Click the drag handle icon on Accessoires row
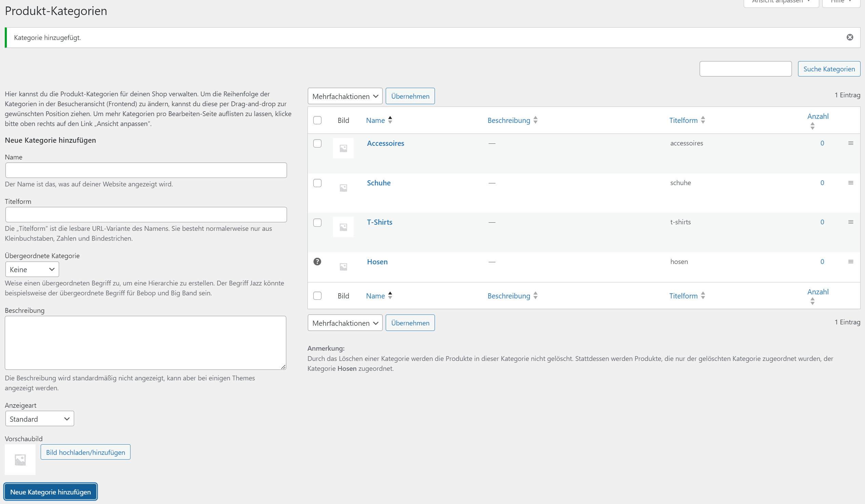The image size is (865, 504). (851, 143)
